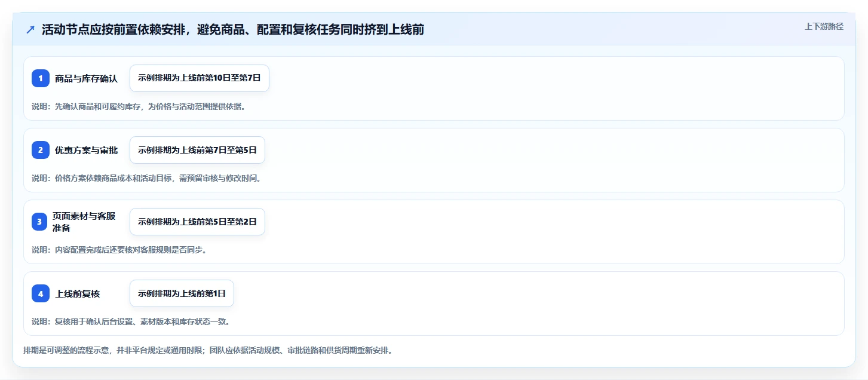Click the arrow icon beside the header title
Viewport: 868px width, 380px height.
coord(30,30)
